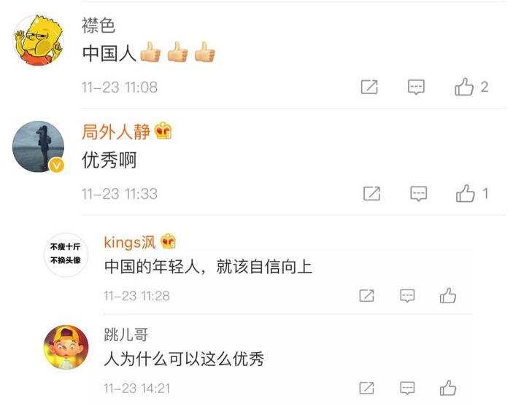Reply to kings沨's comment via bubble icon

(407, 296)
